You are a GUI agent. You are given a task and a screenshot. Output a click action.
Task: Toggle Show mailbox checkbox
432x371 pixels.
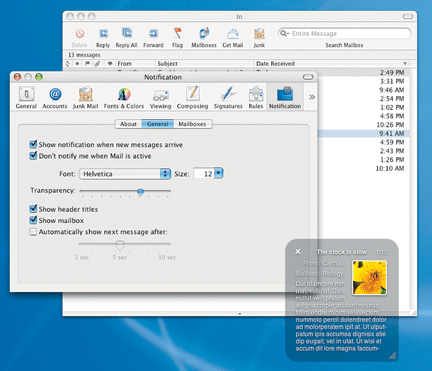(33, 220)
